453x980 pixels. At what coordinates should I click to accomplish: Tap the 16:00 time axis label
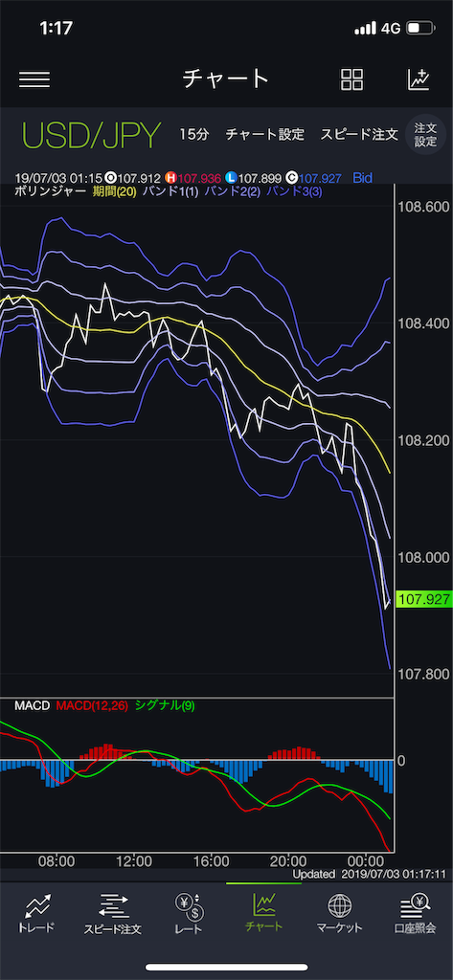point(212,860)
